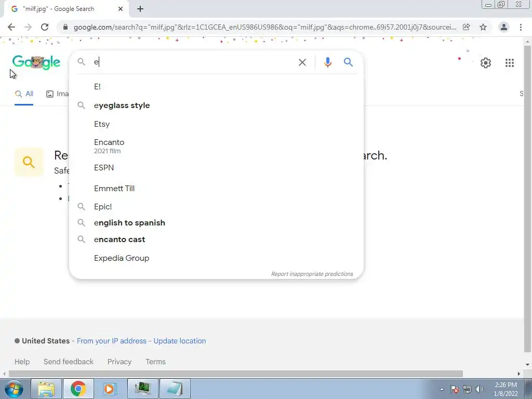Select the "Emmett Till" suggestion
Viewport: 532px width, 399px height.
click(216, 188)
